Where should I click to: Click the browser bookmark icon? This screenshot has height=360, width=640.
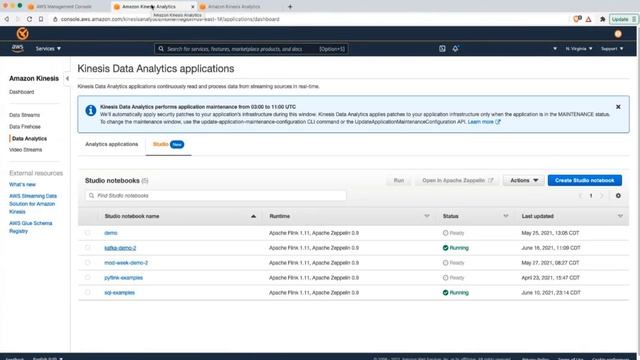[x=41, y=19]
